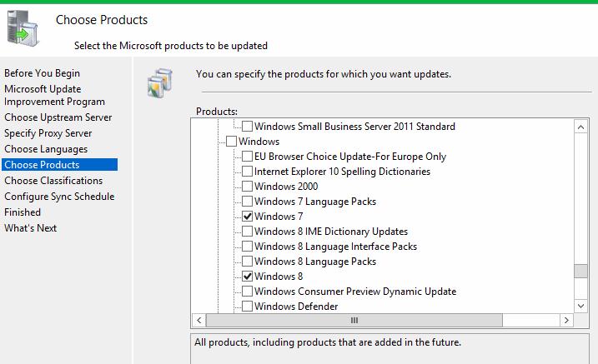Screen dimensions: 598x364
Task: Uncheck the Windows 8 checkbox
Action: tap(247, 277)
